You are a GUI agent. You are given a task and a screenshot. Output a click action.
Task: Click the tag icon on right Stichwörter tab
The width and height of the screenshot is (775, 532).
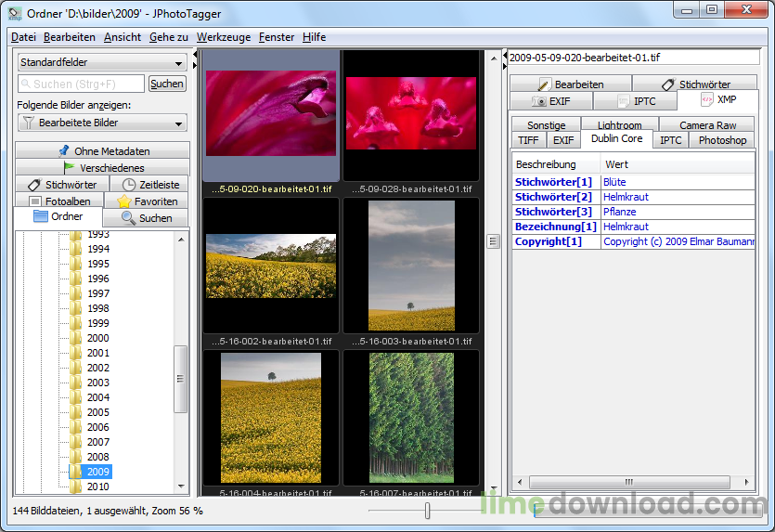click(x=668, y=84)
